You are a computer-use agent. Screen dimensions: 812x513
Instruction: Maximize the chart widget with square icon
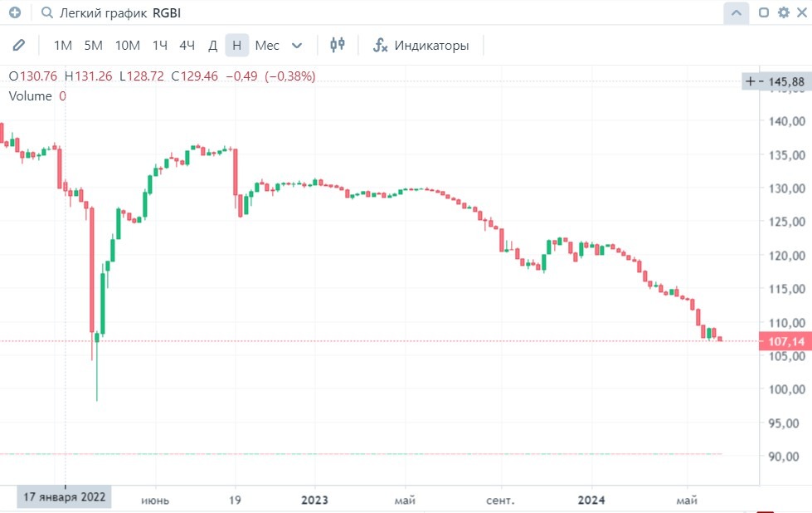pos(764,13)
